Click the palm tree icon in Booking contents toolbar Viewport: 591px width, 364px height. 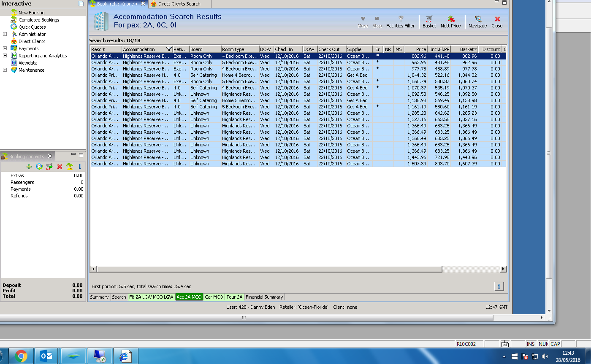70,167
